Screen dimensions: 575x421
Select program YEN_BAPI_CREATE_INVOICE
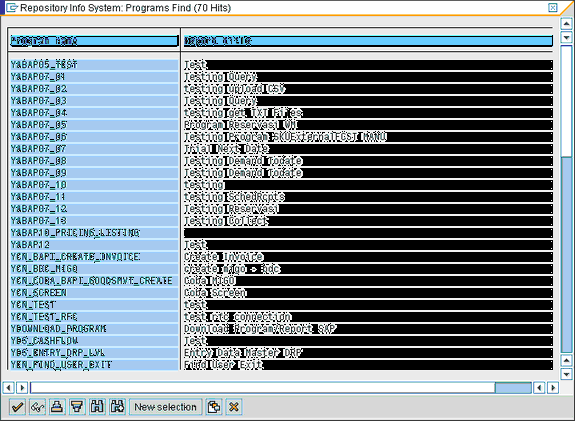click(94, 257)
